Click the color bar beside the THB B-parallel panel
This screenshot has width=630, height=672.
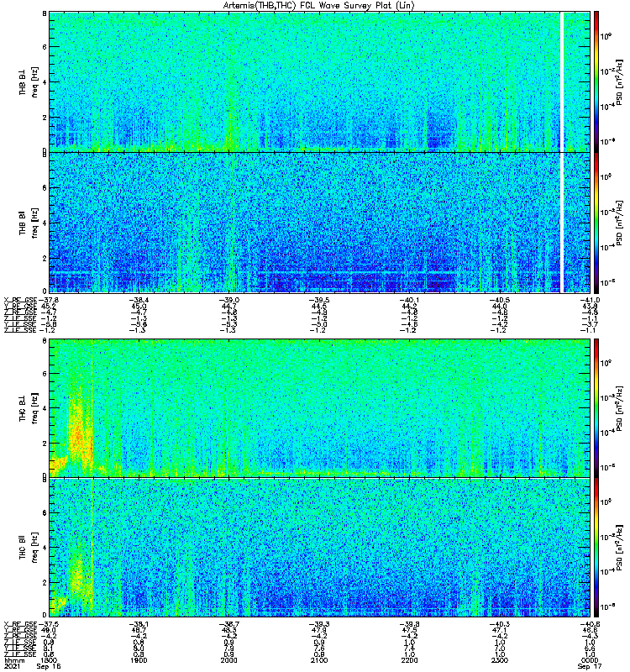pos(596,223)
